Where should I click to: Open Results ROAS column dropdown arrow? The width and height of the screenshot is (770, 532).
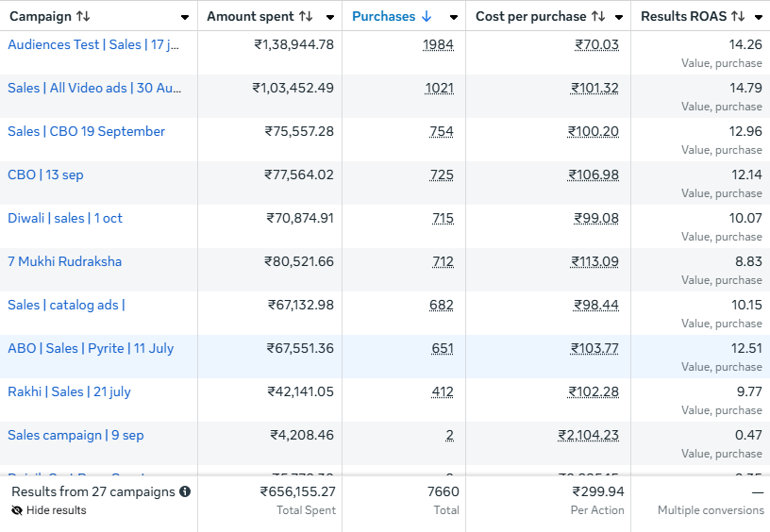coord(759,17)
